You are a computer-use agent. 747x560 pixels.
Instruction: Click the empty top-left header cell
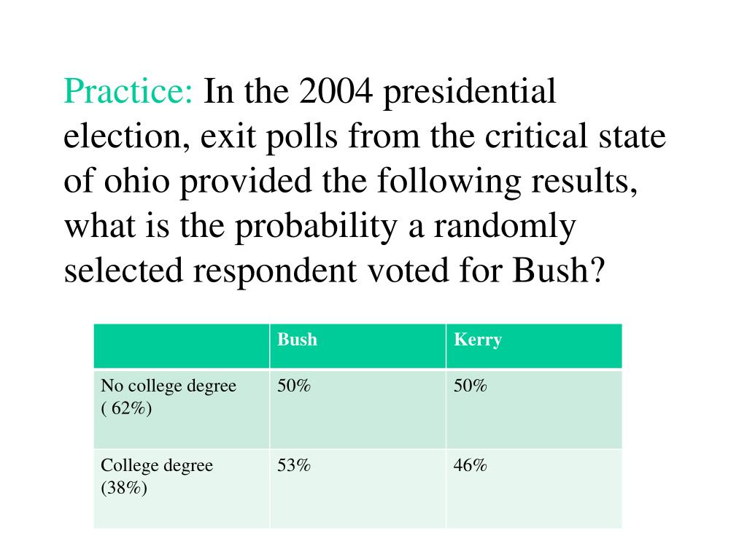pyautogui.click(x=182, y=346)
